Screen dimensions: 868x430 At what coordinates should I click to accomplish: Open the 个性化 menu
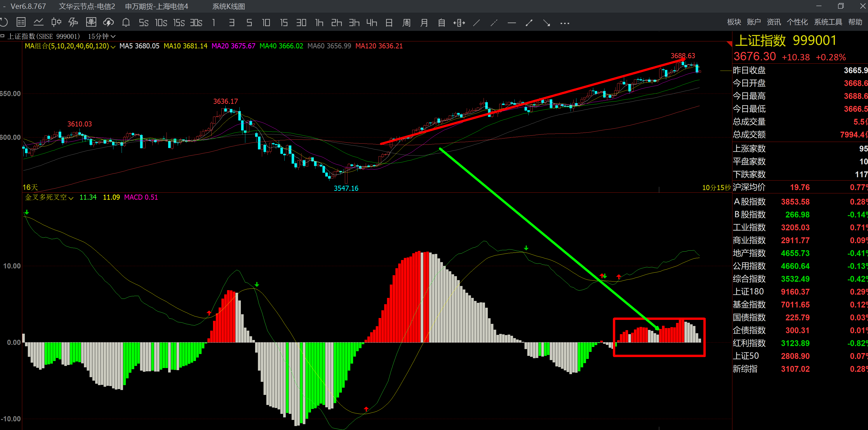point(797,22)
